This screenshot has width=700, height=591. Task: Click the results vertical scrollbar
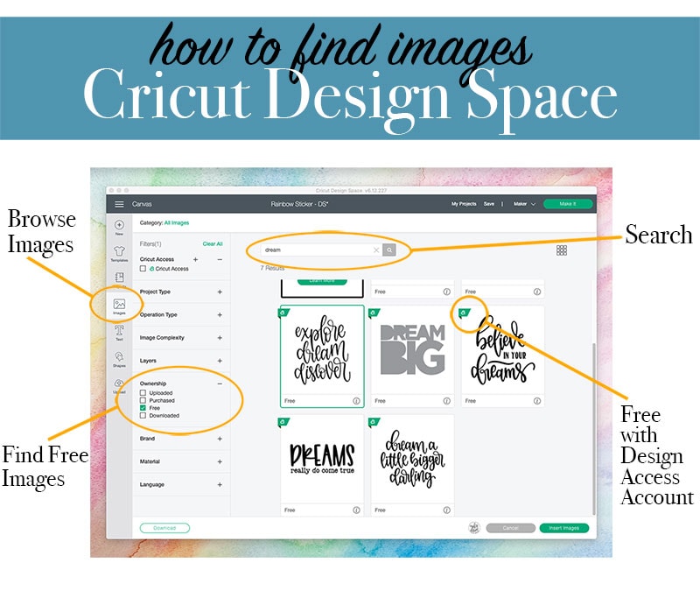coord(594,428)
